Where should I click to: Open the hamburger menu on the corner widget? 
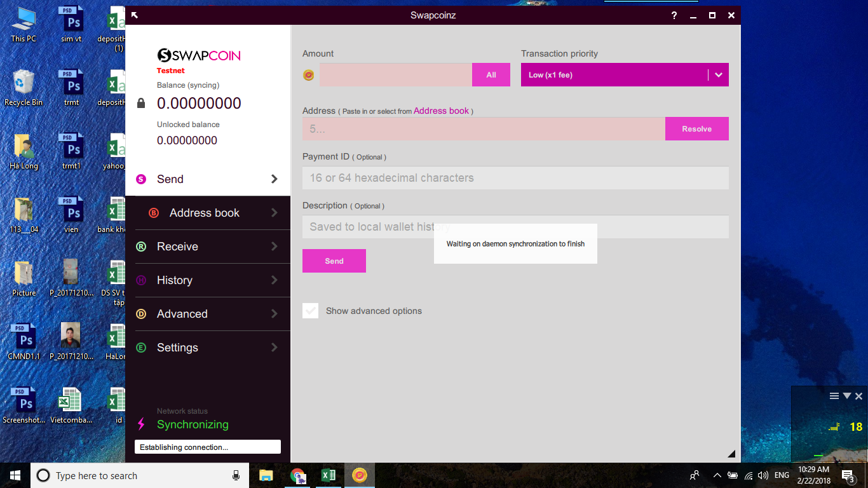[x=834, y=396]
